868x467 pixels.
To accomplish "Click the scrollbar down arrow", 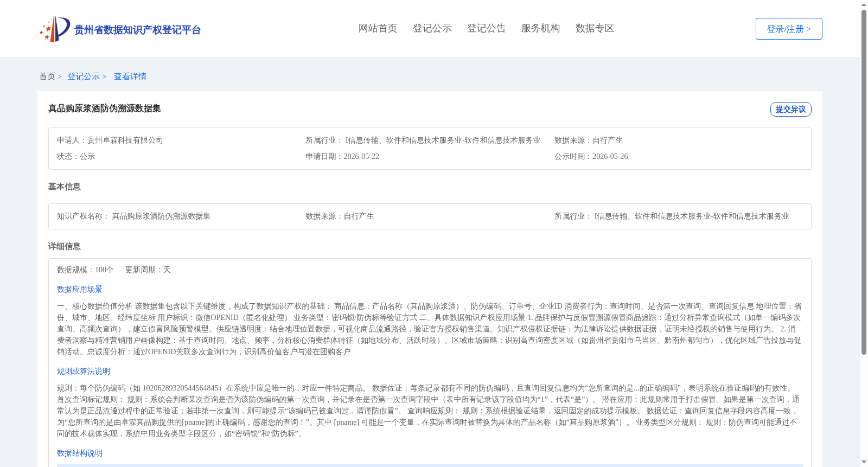I will tap(864, 463).
